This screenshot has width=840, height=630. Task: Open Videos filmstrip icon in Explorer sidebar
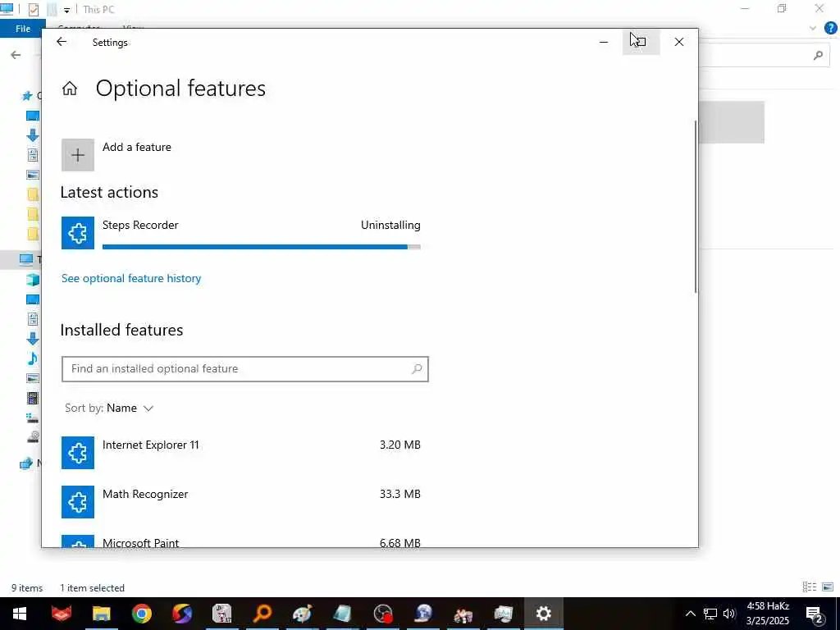point(33,398)
